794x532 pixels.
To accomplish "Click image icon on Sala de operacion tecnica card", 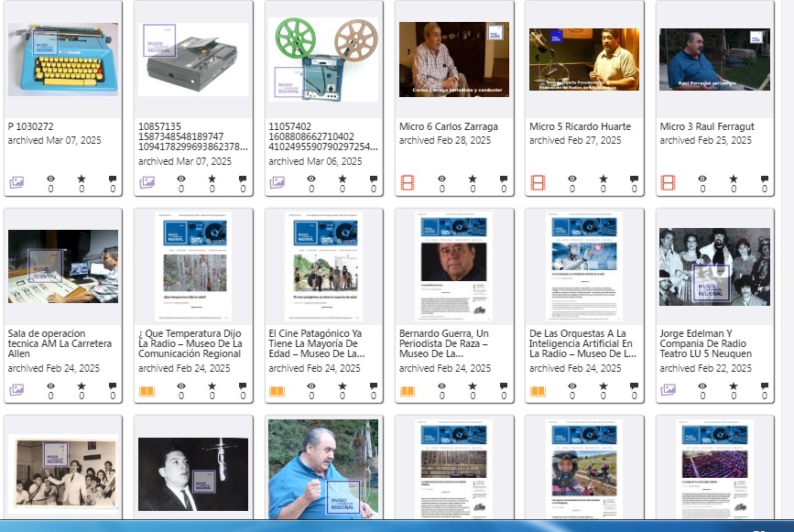I will point(16,390).
